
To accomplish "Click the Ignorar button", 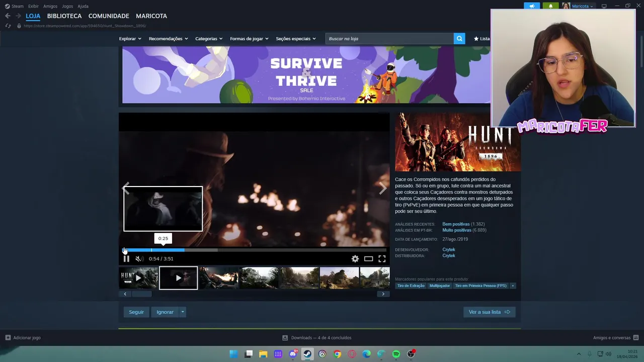I will click(x=165, y=312).
